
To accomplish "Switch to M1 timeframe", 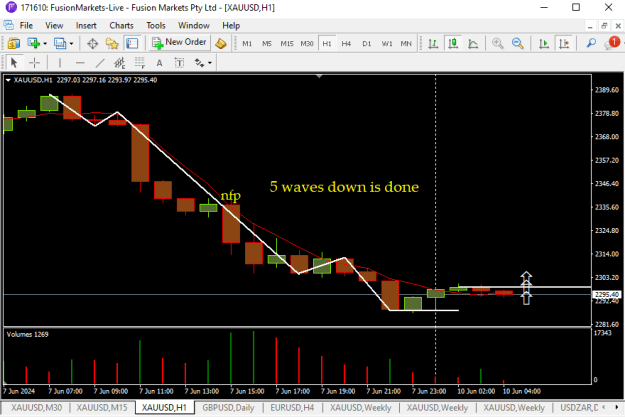I will 247,43.
